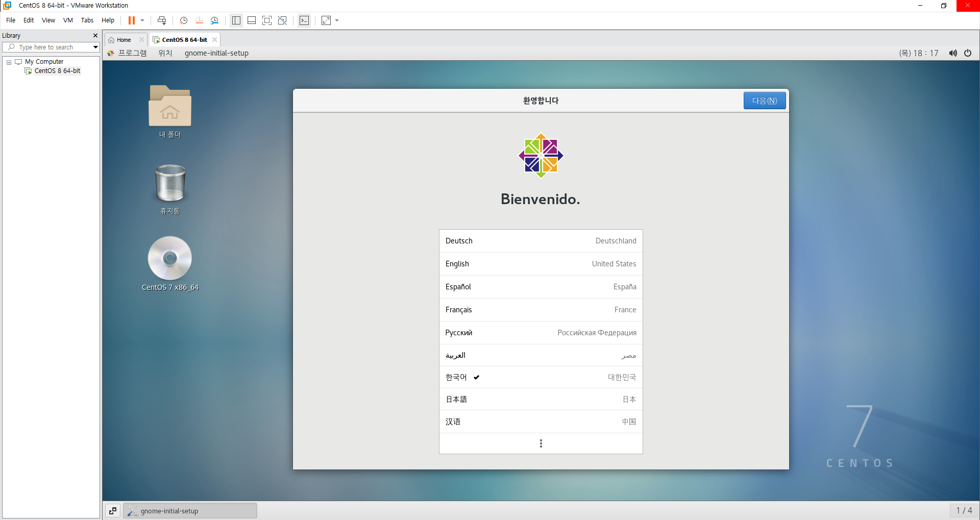
Task: Enter full screen mode
Action: pyautogui.click(x=267, y=20)
